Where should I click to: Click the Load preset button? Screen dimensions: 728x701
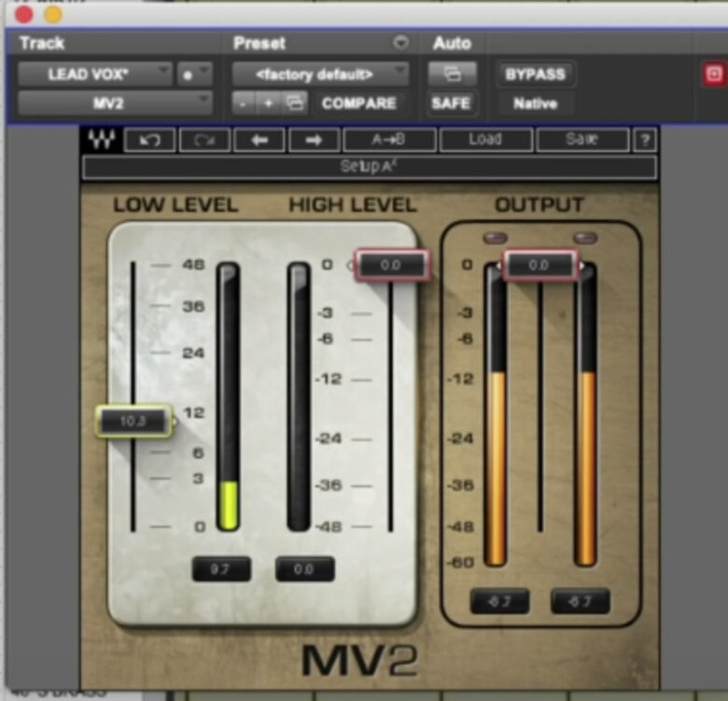(485, 140)
